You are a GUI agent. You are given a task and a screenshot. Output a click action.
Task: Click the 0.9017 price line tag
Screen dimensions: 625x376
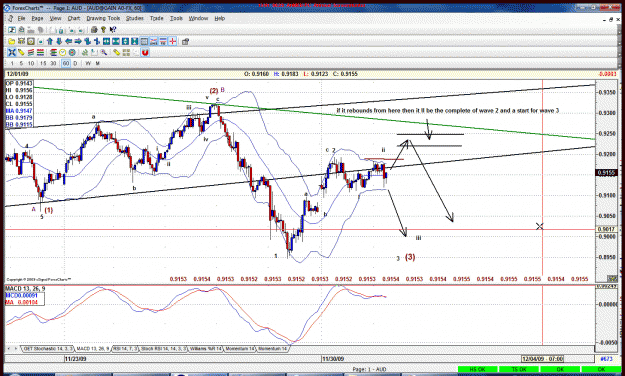(x=607, y=229)
